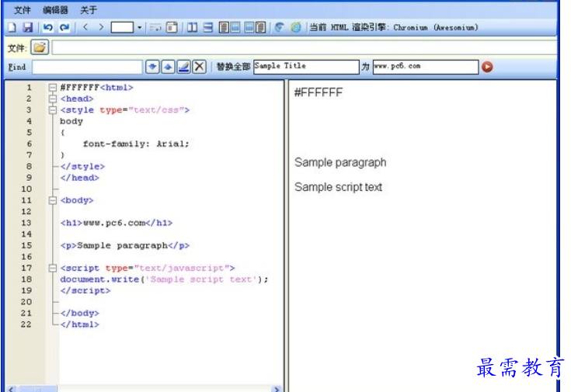Screen dimensions: 571x392
Task: Create a new document with the blank-page icon
Action: coord(12,27)
